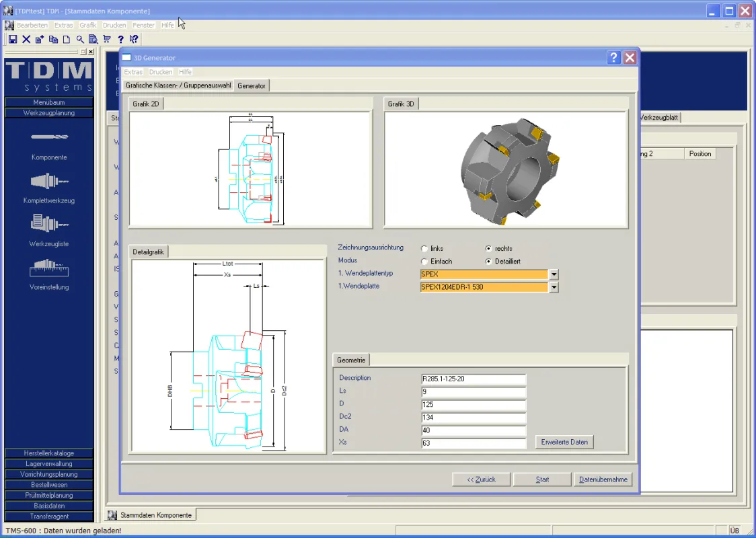This screenshot has height=538, width=756.
Task: Open the Prüfmittelplanung sidebar section
Action: pyautogui.click(x=49, y=495)
